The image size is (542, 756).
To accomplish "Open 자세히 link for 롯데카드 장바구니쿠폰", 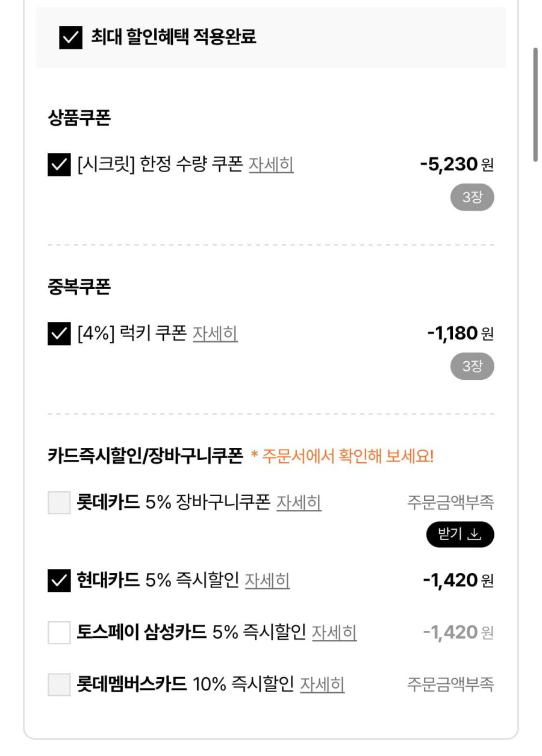I will pyautogui.click(x=299, y=503).
